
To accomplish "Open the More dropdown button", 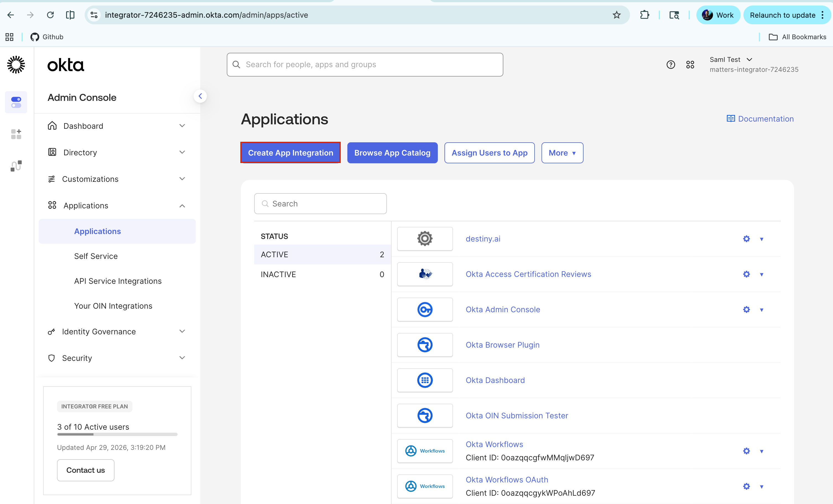I will [562, 153].
